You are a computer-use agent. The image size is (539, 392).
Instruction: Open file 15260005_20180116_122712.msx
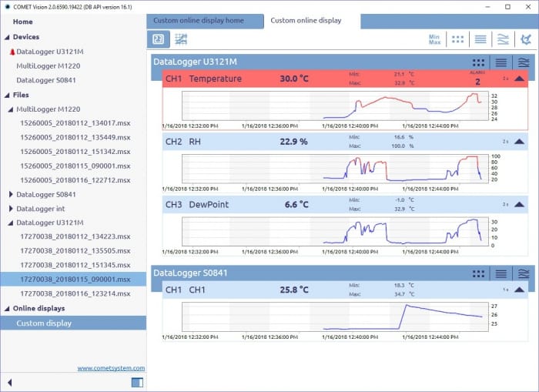coord(75,179)
